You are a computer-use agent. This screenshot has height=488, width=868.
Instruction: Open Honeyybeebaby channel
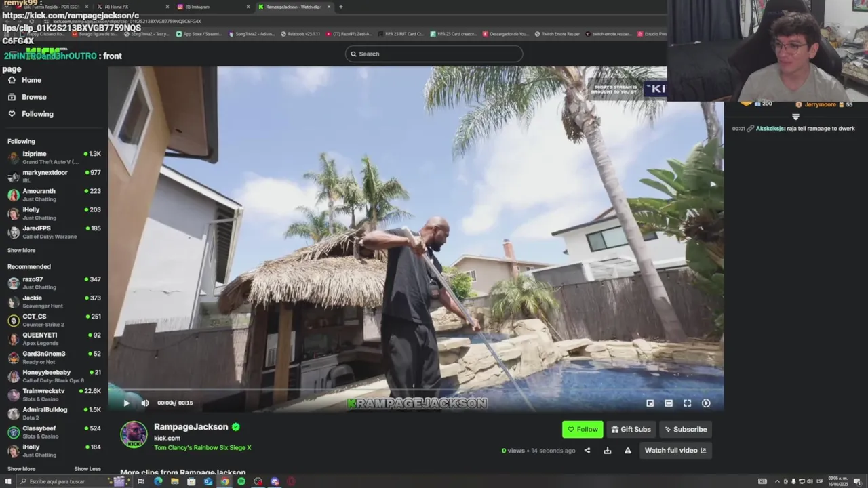point(54,376)
